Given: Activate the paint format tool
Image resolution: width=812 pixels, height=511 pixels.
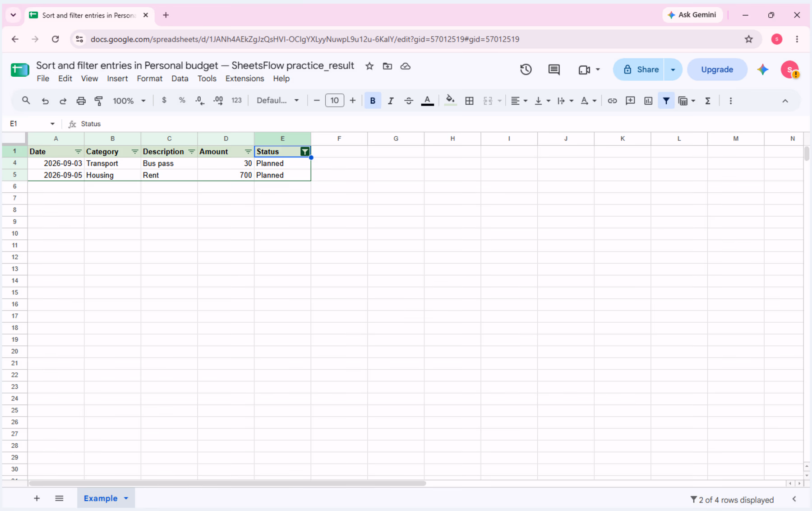Looking at the screenshot, I should coord(99,101).
